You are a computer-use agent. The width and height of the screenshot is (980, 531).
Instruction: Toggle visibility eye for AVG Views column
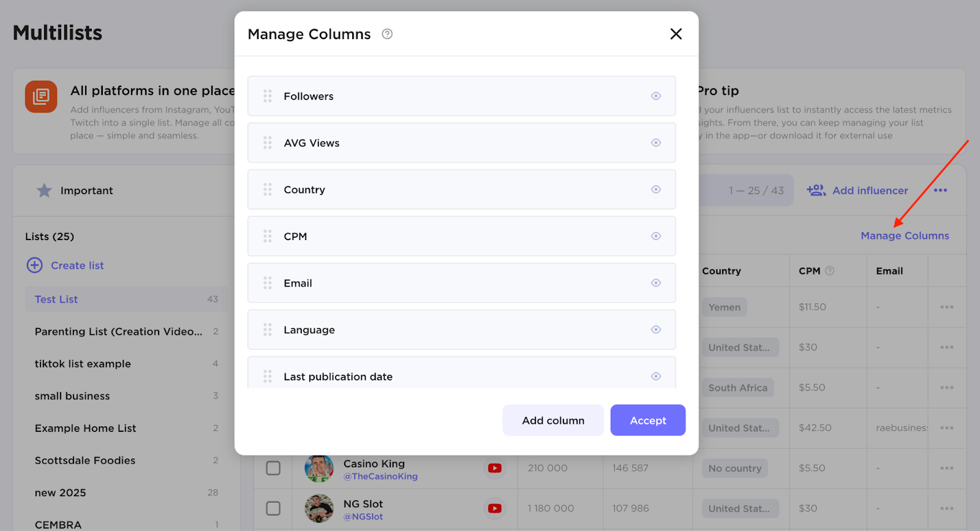click(x=656, y=143)
